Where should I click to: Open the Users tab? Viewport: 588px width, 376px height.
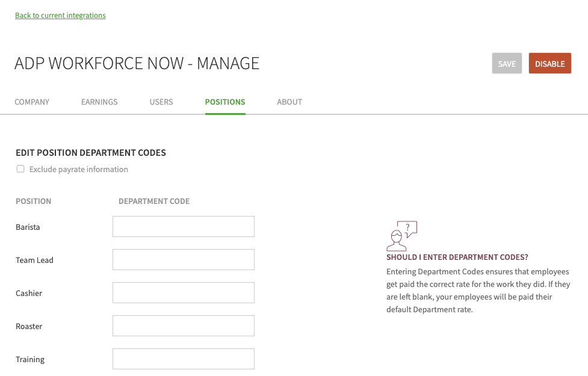161,102
